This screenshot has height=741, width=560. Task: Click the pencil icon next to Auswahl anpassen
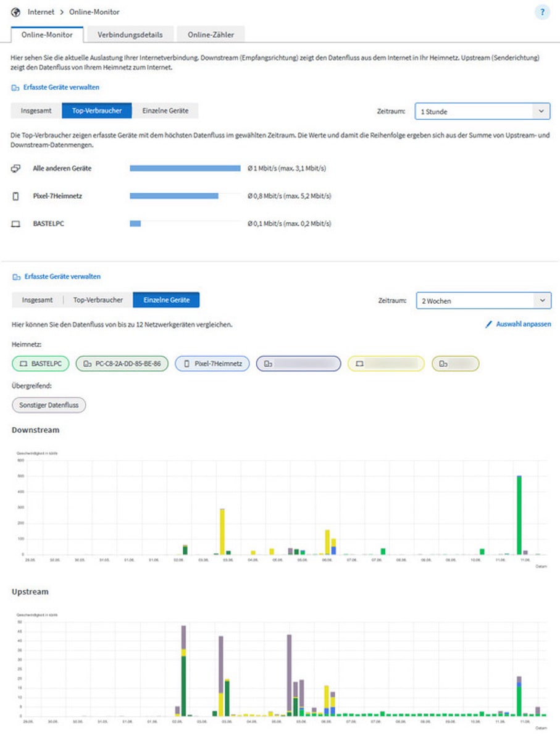(488, 324)
